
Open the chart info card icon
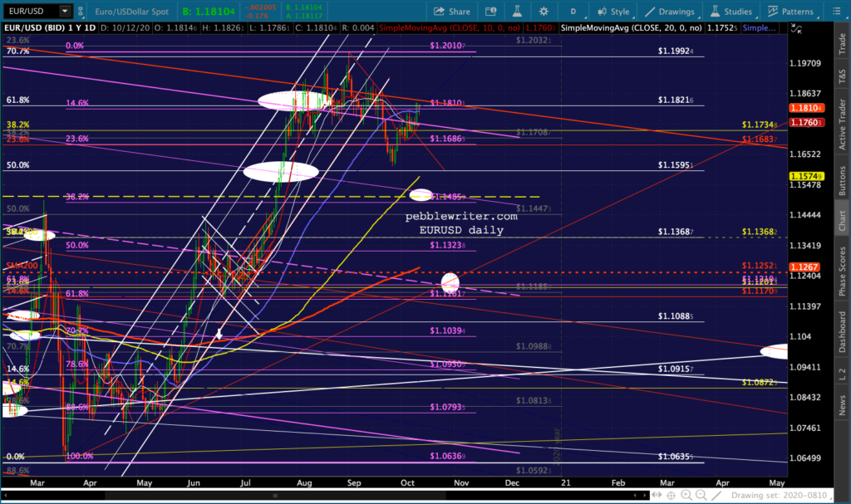[490, 12]
